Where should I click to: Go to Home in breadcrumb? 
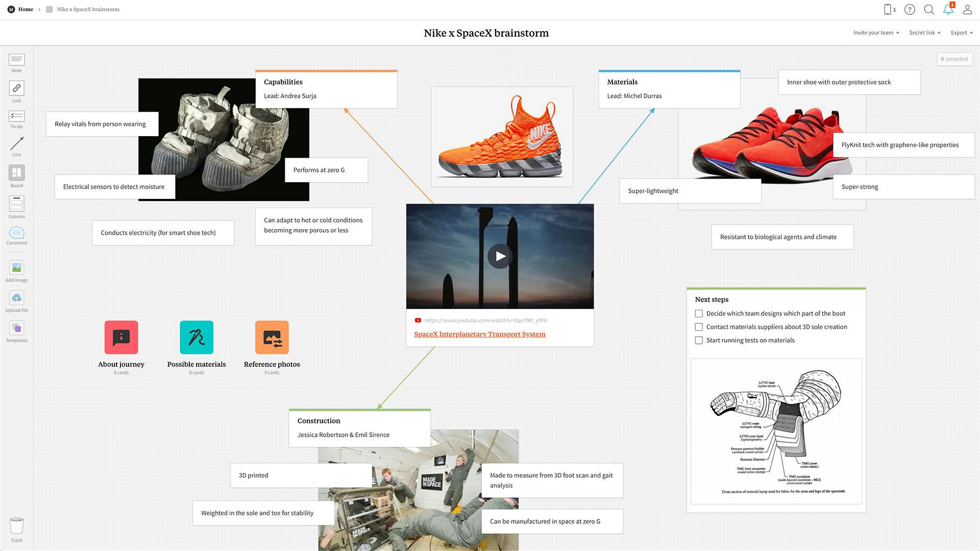pos(26,9)
